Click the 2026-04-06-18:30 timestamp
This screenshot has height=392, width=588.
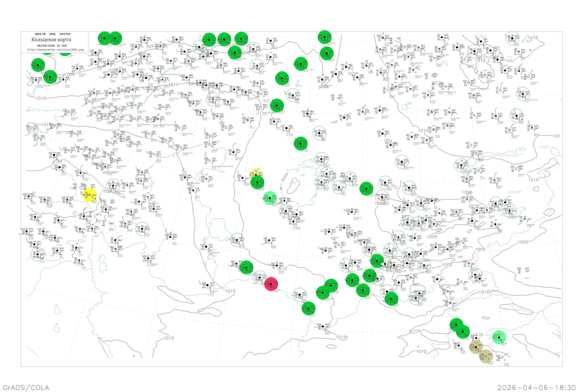(536, 387)
